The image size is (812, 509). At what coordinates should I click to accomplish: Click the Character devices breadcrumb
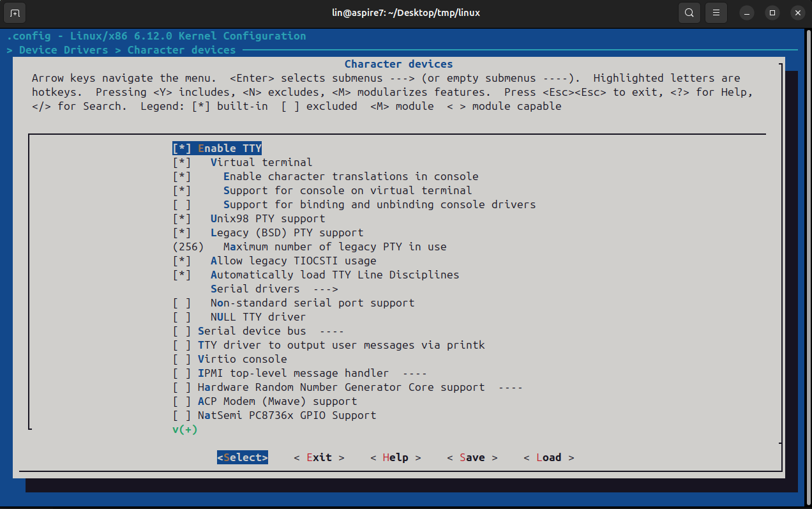tap(182, 50)
